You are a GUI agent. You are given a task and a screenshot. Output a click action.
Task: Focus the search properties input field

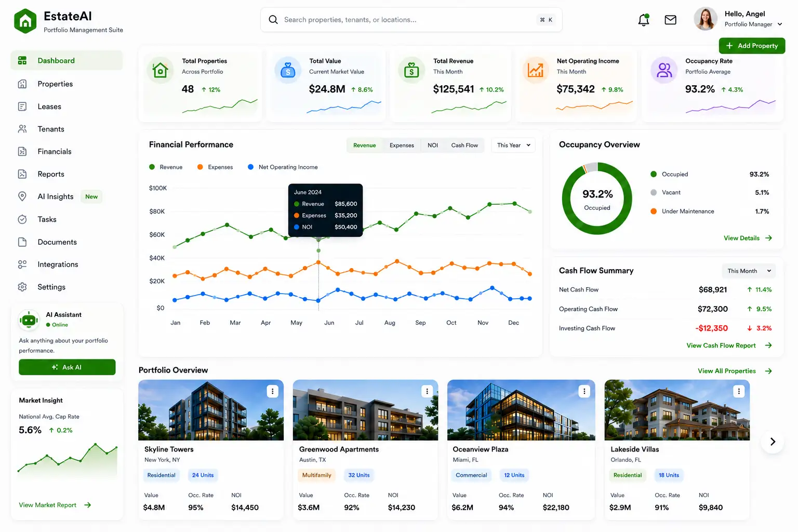tap(411, 20)
